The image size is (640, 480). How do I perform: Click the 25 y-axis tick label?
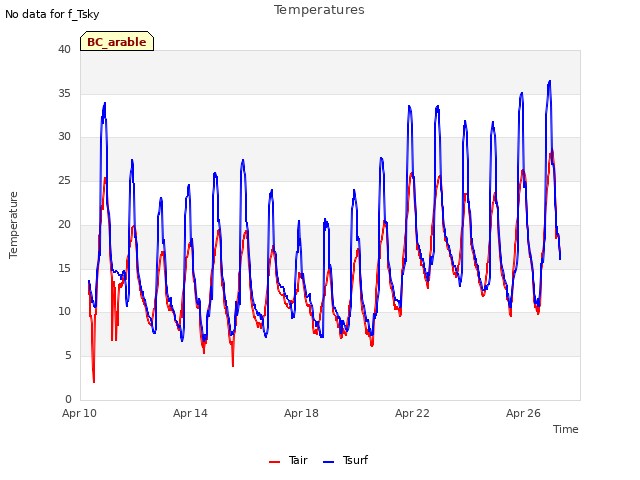[64, 180]
